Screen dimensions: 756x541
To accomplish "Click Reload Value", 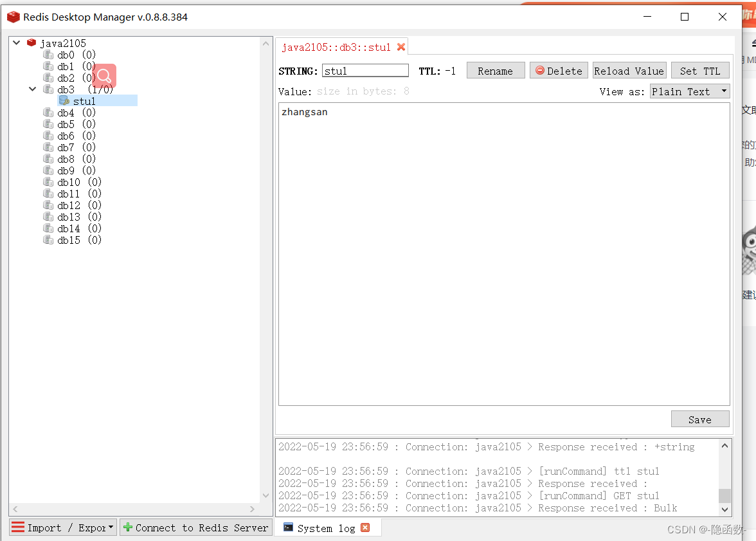I will 629,70.
